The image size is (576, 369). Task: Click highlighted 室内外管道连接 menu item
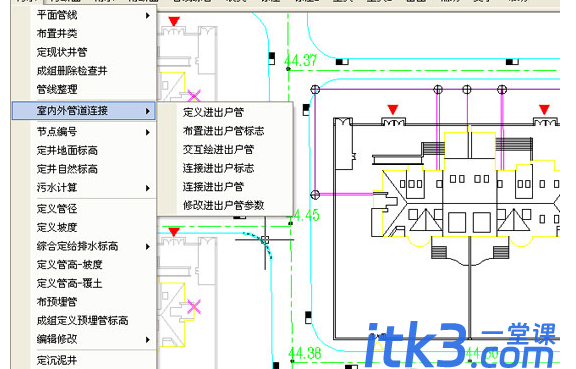coord(84,111)
